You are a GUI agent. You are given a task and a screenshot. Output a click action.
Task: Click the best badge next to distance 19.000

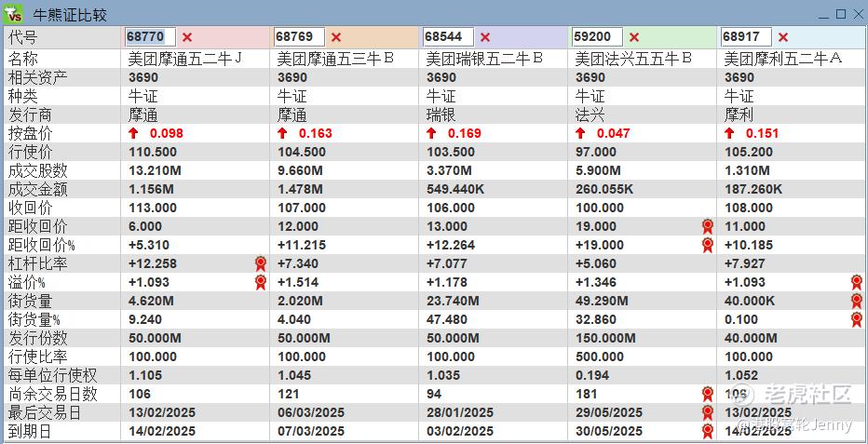coord(708,226)
